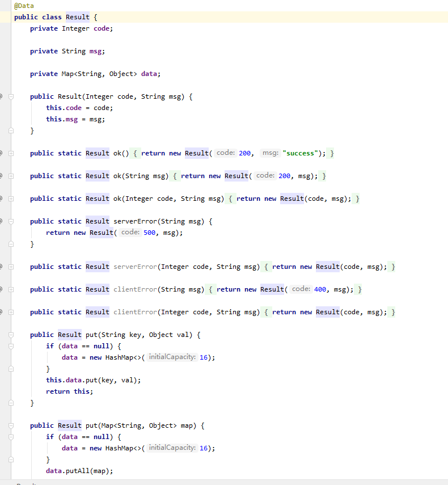Click ok name in ok(Integer code, String msg)
Image resolution: width=448 pixels, height=485 pixels.
point(117,199)
